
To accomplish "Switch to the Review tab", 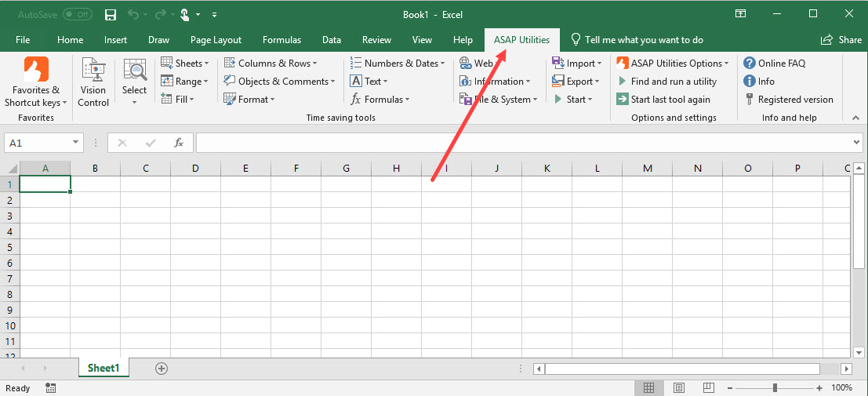I will pyautogui.click(x=376, y=40).
